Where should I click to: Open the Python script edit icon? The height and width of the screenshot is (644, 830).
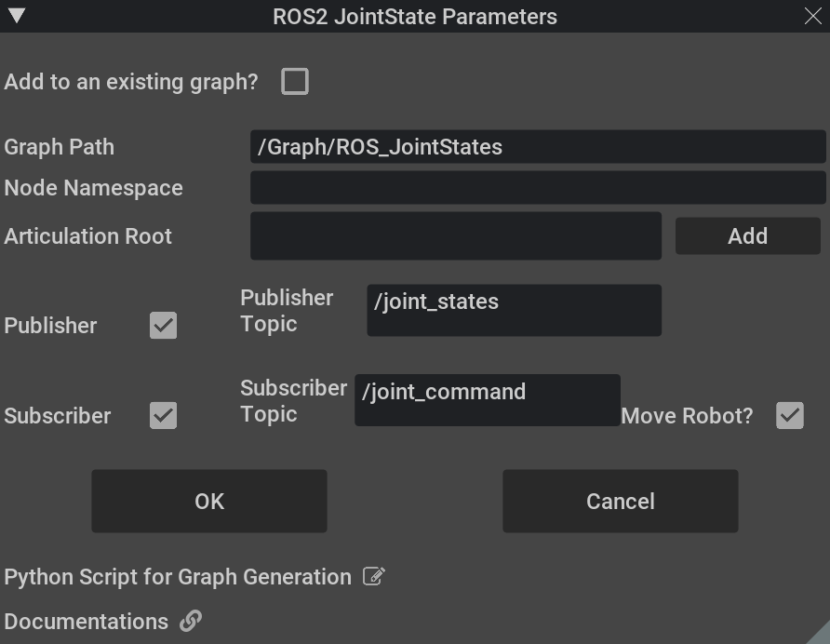(374, 576)
